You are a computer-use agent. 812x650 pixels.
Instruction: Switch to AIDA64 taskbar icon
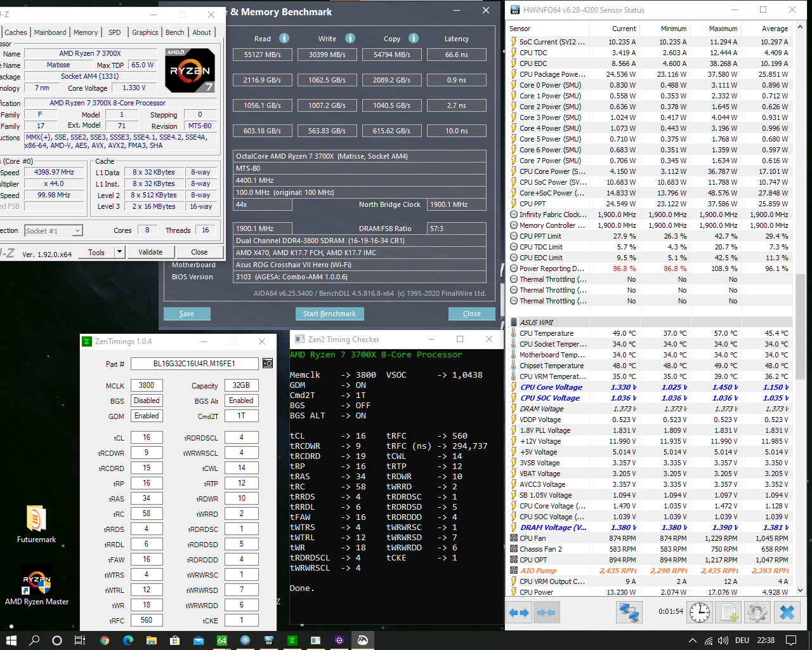click(x=222, y=640)
